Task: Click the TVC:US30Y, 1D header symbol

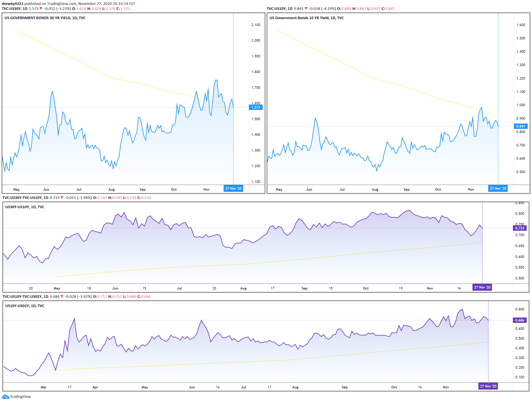Action: [15, 9]
